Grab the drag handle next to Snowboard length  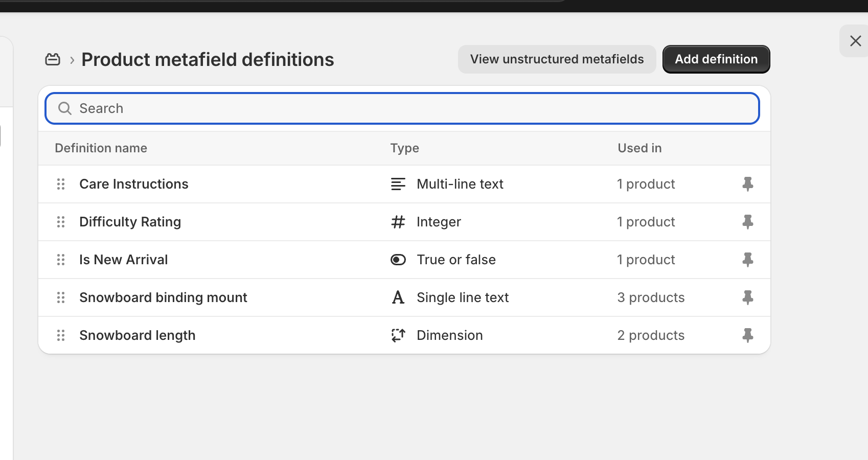pyautogui.click(x=61, y=335)
